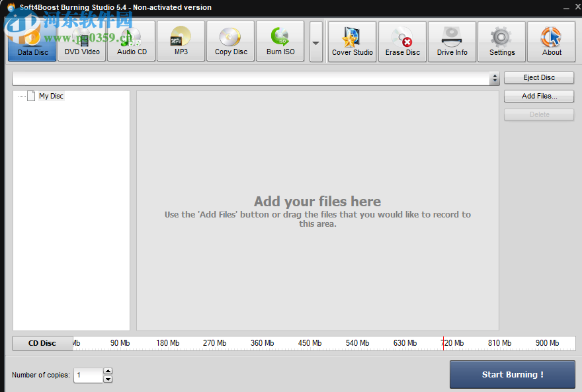Screen dimensions: 582x392
Task: Focus the Number of copies field
Action: pyautogui.click(x=89, y=375)
